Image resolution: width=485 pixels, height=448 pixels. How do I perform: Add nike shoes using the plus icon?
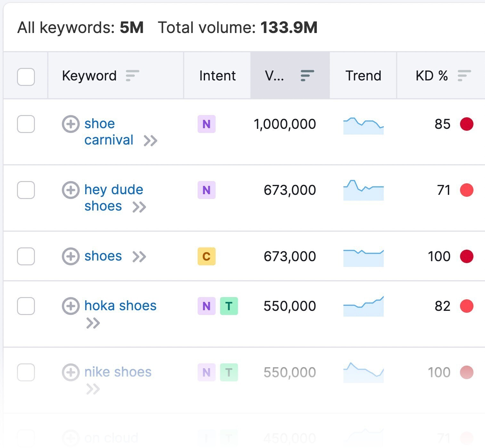coord(70,372)
